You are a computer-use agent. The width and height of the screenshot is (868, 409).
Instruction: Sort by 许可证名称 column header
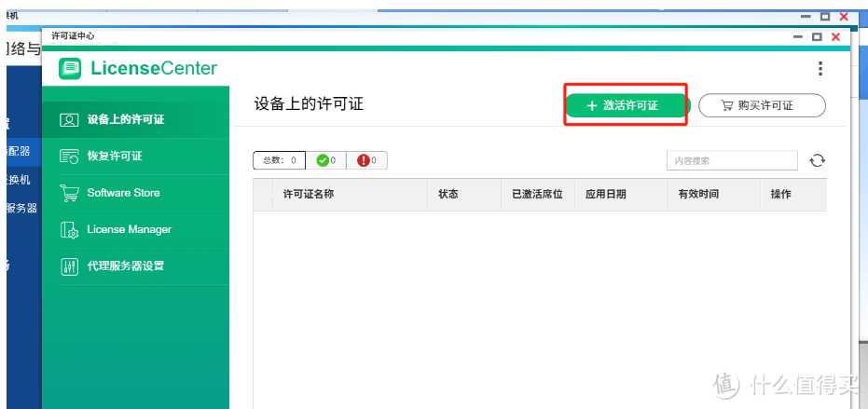(x=309, y=195)
